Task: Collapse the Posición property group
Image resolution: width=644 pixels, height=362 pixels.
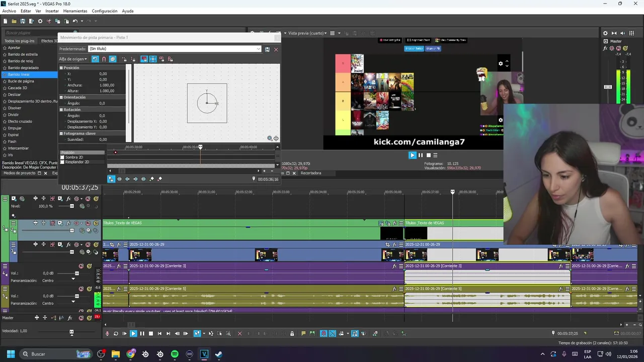Action: pyautogui.click(x=62, y=67)
